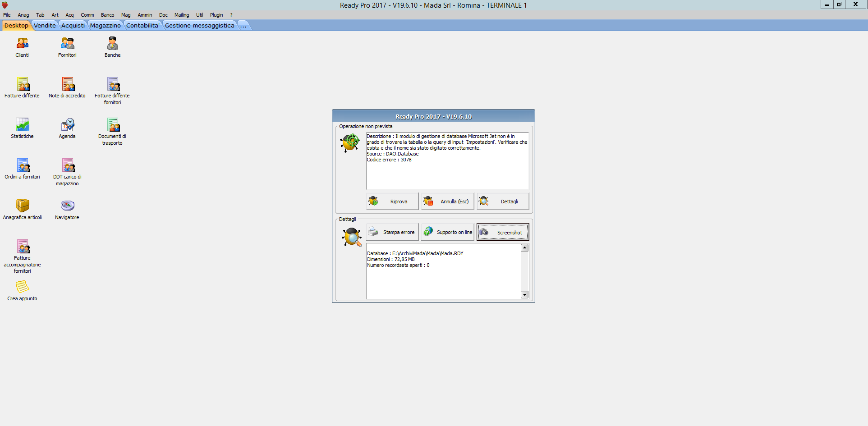Image resolution: width=868 pixels, height=426 pixels.
Task: Open Documenti di trasporto icon
Action: click(112, 132)
